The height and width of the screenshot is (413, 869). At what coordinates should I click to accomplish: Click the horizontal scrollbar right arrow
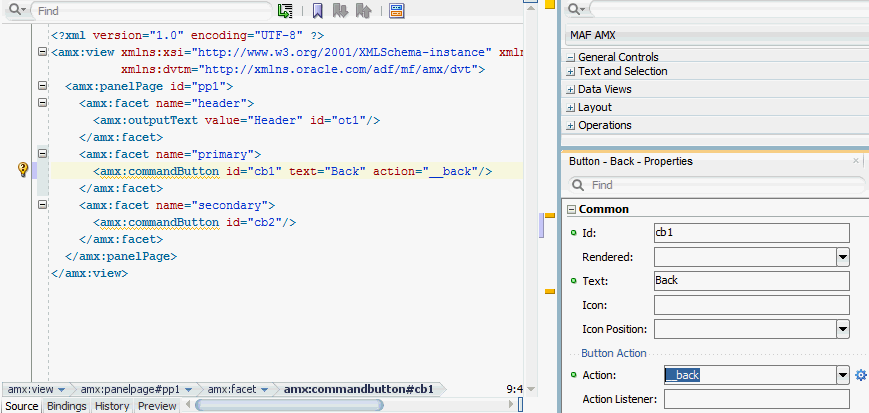512,405
